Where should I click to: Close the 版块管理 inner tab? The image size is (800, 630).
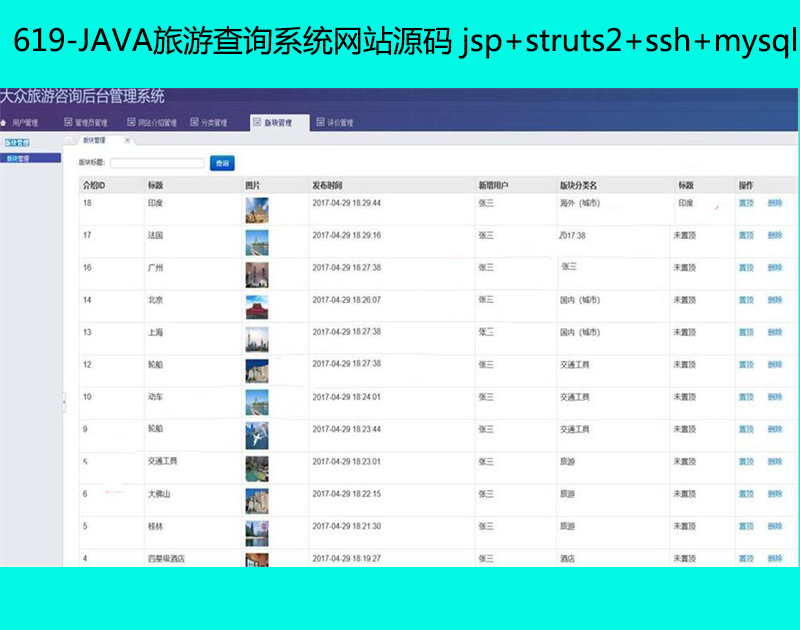[x=127, y=141]
